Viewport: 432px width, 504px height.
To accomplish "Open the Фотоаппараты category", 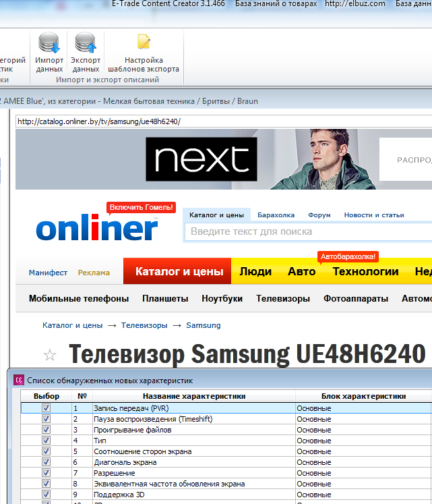I will point(356,299).
